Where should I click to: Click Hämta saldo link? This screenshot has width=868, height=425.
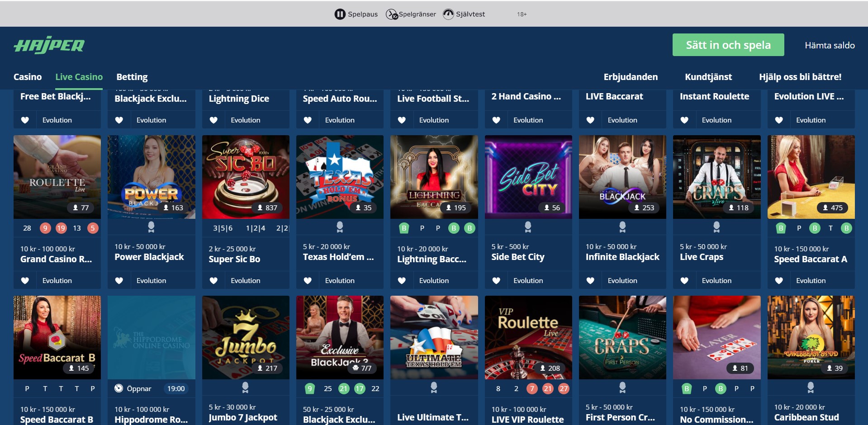830,45
